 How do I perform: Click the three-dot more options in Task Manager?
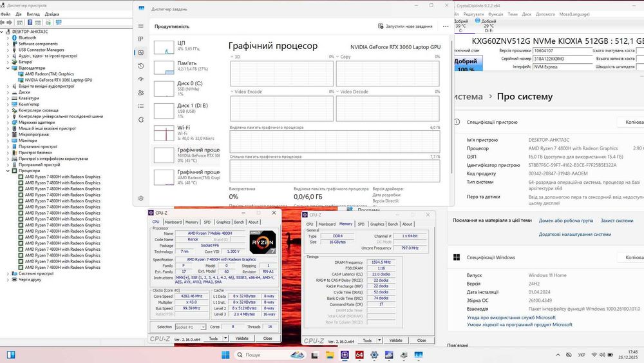446,26
